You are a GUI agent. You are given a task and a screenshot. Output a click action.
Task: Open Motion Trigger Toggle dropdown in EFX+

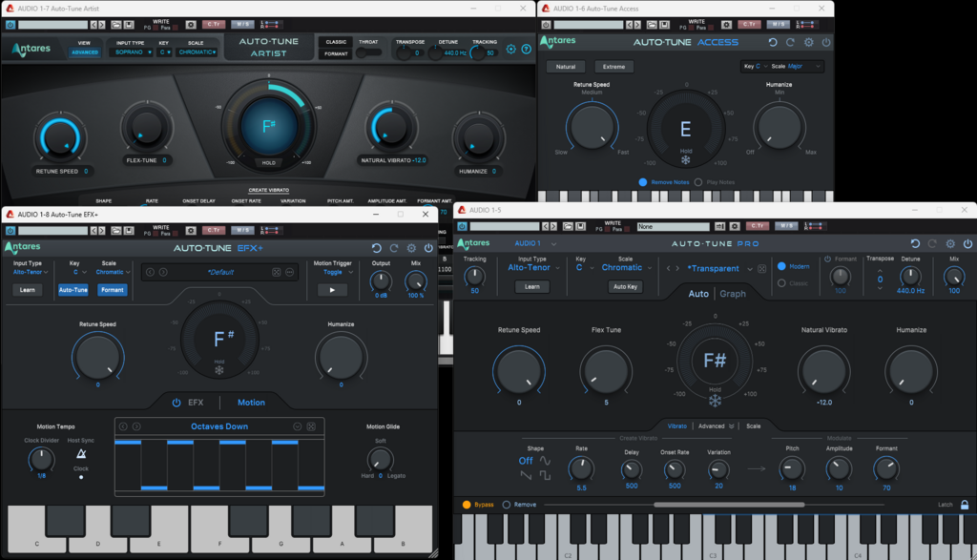(339, 272)
